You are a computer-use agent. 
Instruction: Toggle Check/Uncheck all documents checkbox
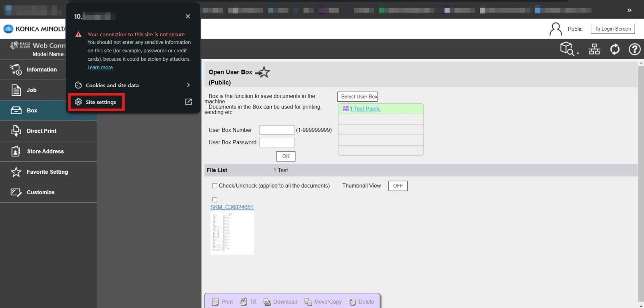tap(215, 186)
